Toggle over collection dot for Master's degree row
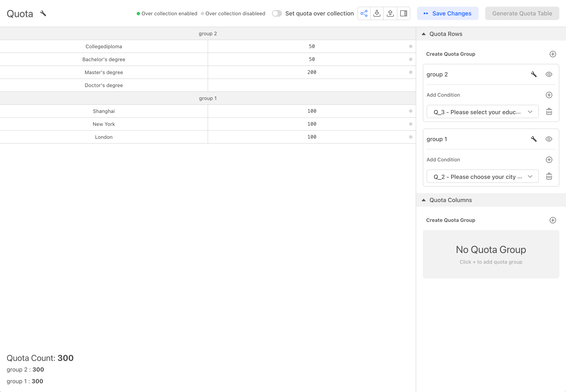Screen dimensions: 566x392 point(411,72)
